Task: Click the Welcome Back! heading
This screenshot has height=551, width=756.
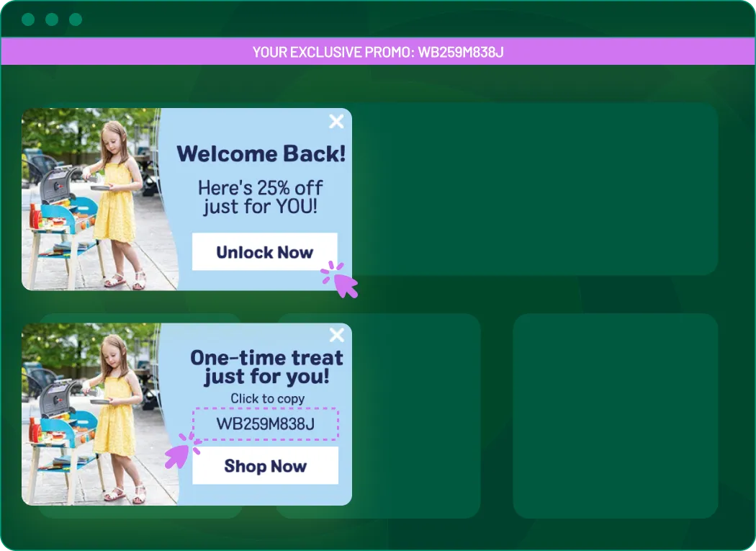Action: click(261, 154)
